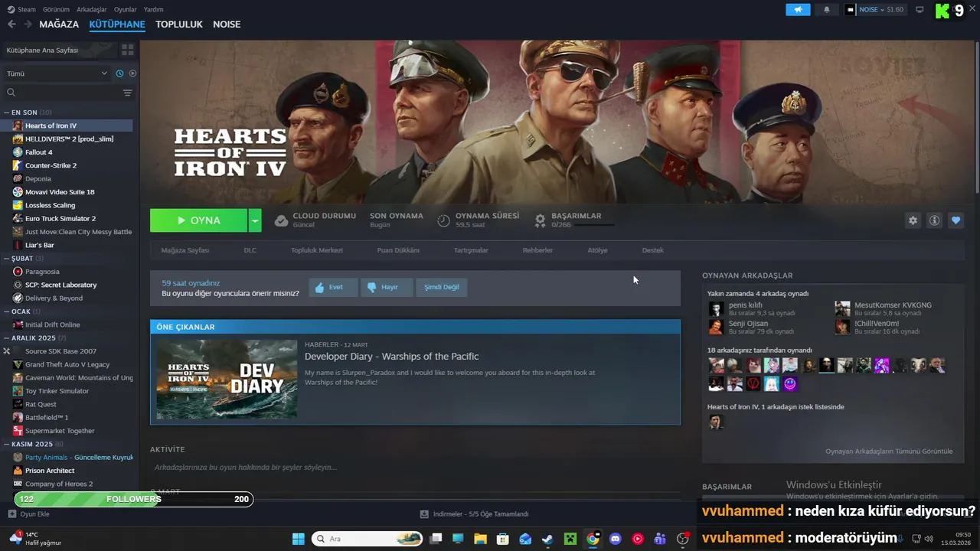The width and height of the screenshot is (980, 551).
Task: Open the Oyunlar menu
Action: point(126,9)
